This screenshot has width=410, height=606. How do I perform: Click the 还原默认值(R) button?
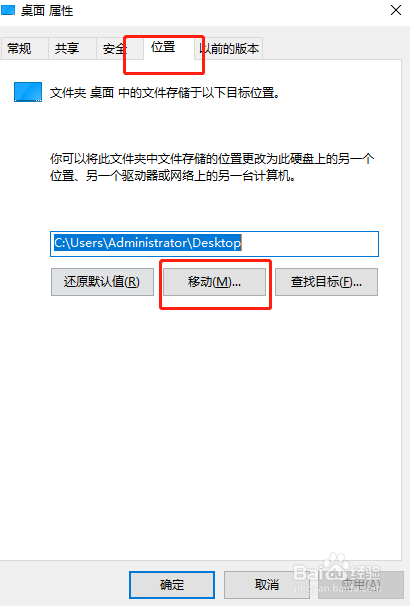(102, 282)
